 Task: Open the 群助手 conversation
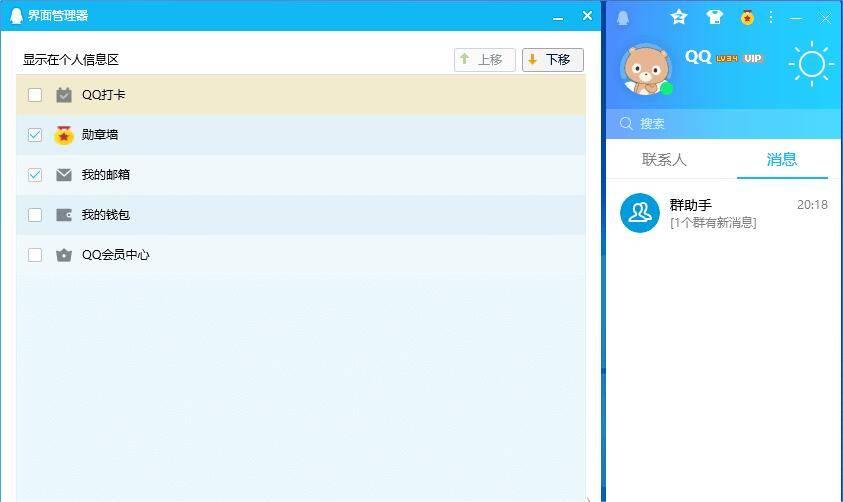pos(723,213)
